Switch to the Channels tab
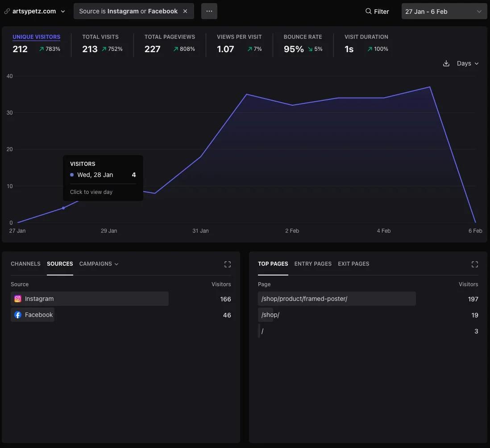The width and height of the screenshot is (490, 448). pyautogui.click(x=25, y=264)
